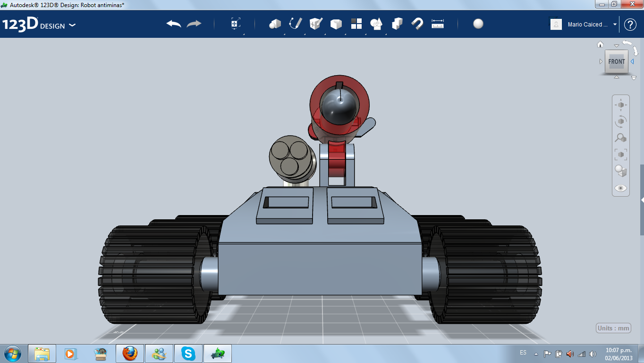The width and height of the screenshot is (644, 363).
Task: Open the Transform tool
Action: pos(235,24)
